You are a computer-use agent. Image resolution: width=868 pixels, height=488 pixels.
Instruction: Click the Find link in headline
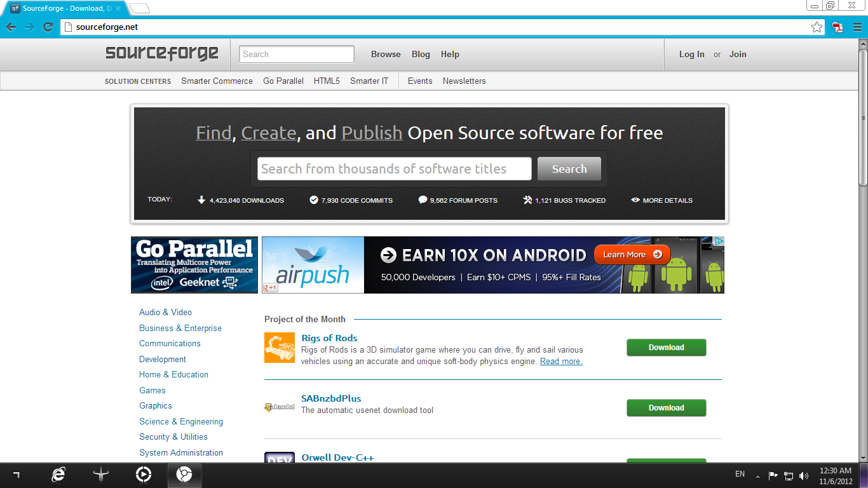point(214,133)
